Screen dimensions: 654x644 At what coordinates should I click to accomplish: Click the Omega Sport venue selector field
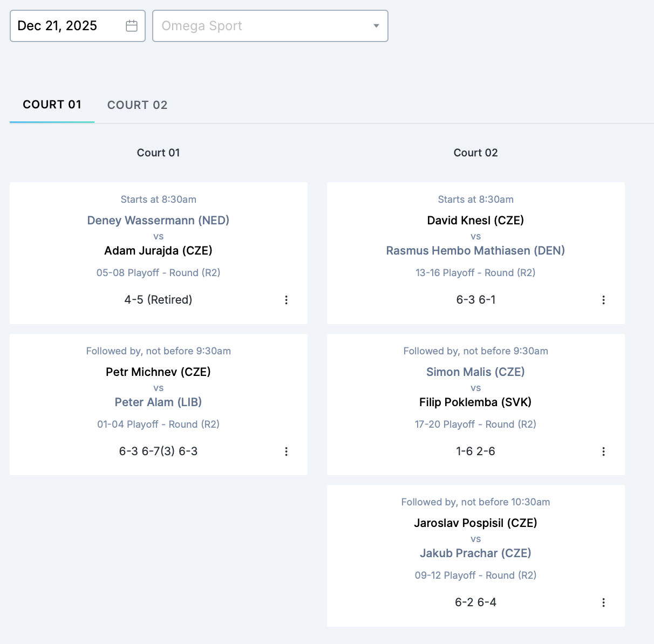(259, 26)
